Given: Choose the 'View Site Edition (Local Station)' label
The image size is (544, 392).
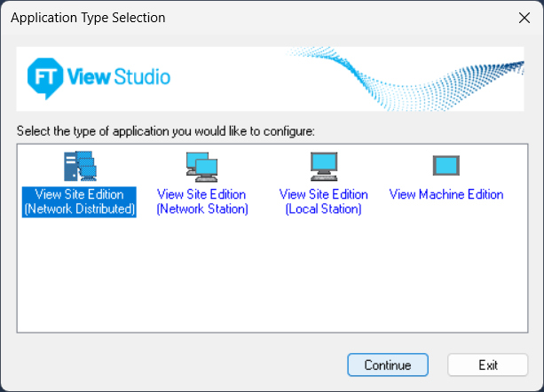Looking at the screenshot, I should tap(323, 202).
